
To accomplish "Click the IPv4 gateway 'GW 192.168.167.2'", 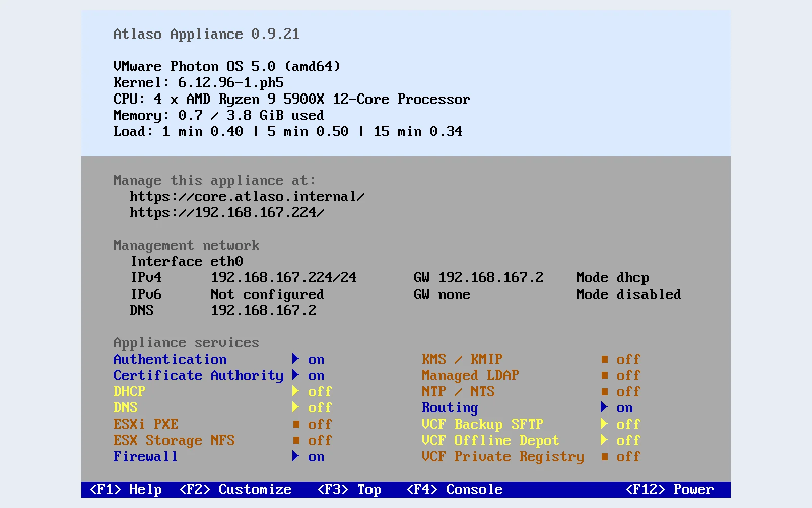I will [x=479, y=277].
